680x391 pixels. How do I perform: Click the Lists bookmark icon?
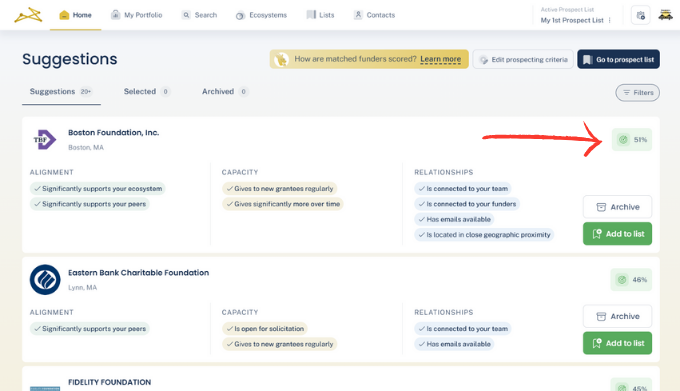(311, 15)
